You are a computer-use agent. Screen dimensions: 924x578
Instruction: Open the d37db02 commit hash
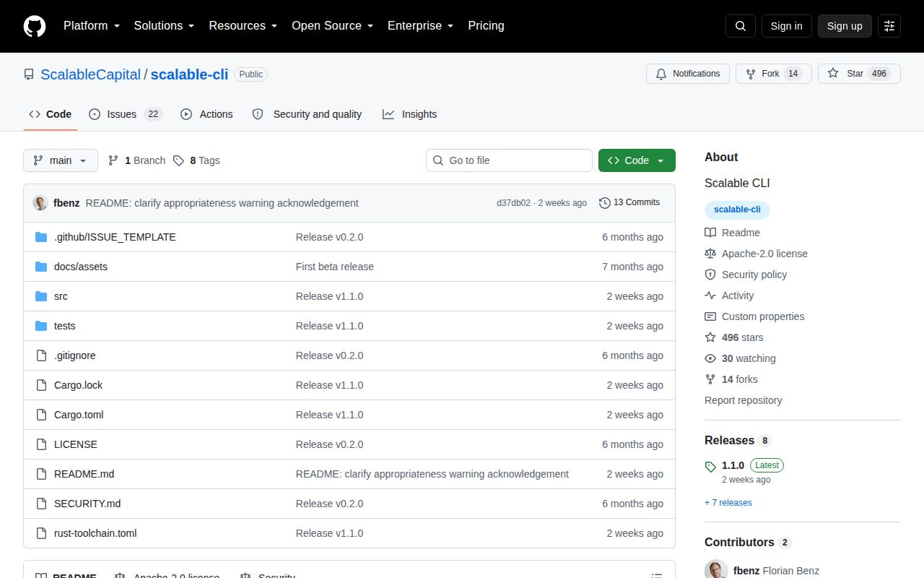513,203
